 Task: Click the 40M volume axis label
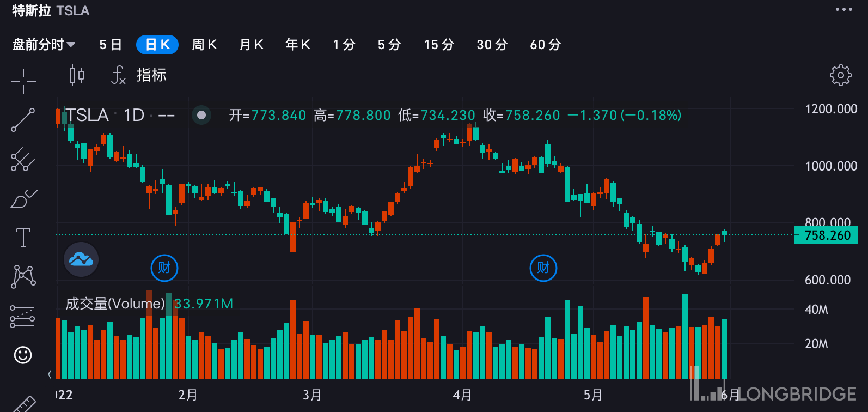[x=816, y=310]
